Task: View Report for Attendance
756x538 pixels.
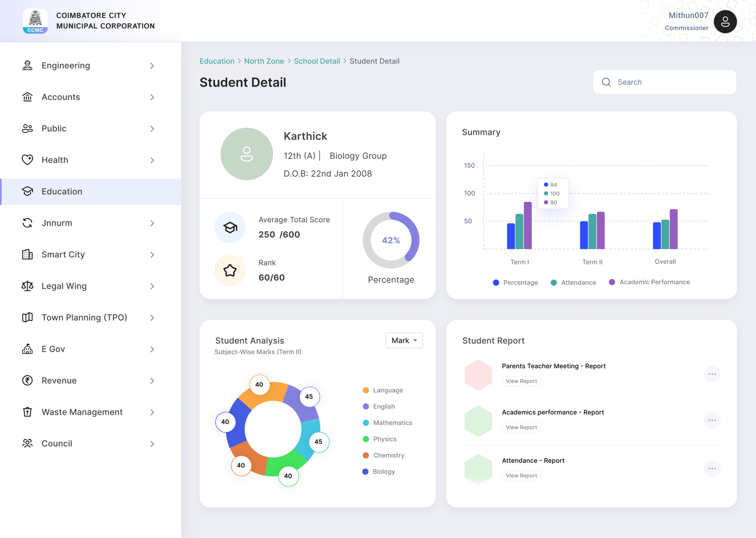Action: [x=521, y=476]
